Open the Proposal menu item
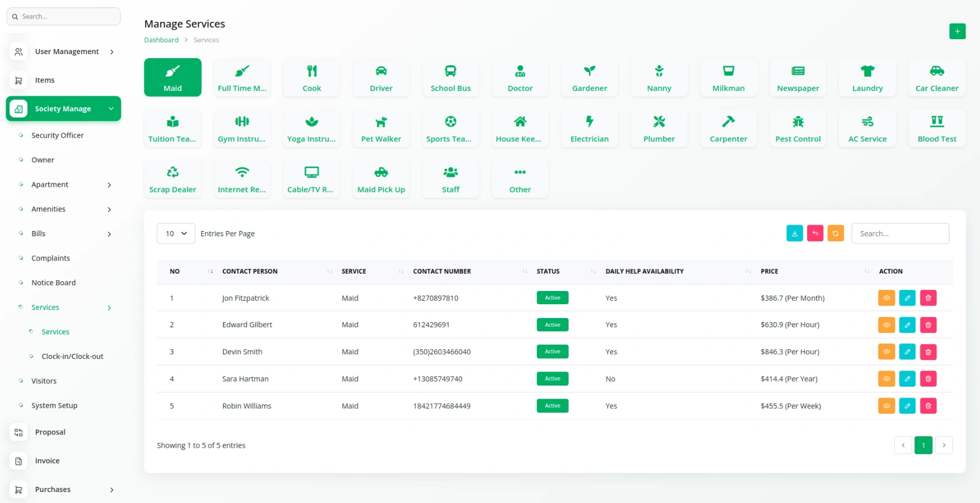Screen dimensions: 980x503 click(x=50, y=432)
